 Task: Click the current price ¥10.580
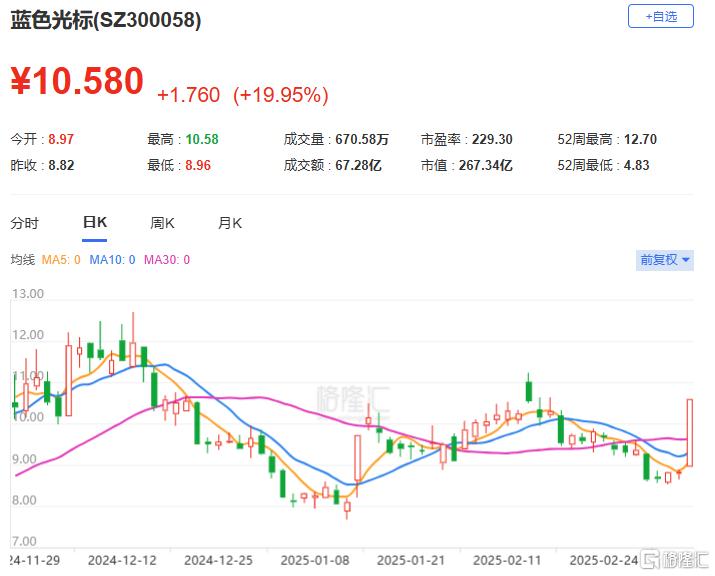77,81
